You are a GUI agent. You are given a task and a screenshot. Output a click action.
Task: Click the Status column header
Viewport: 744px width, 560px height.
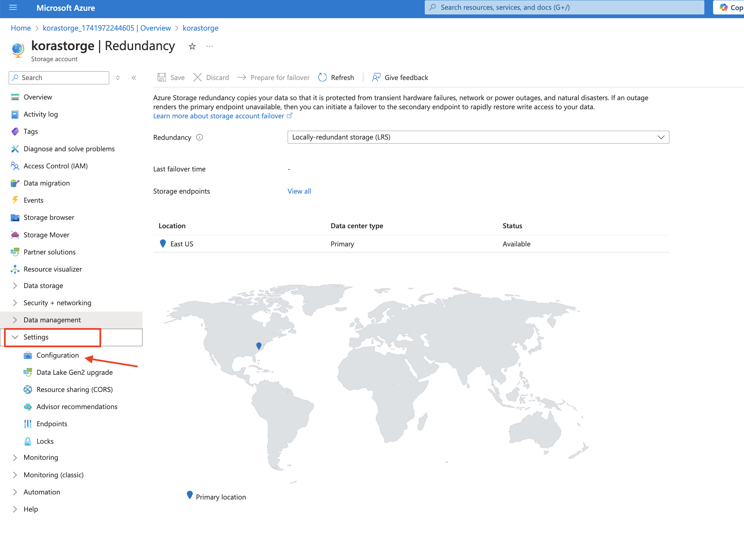512,226
